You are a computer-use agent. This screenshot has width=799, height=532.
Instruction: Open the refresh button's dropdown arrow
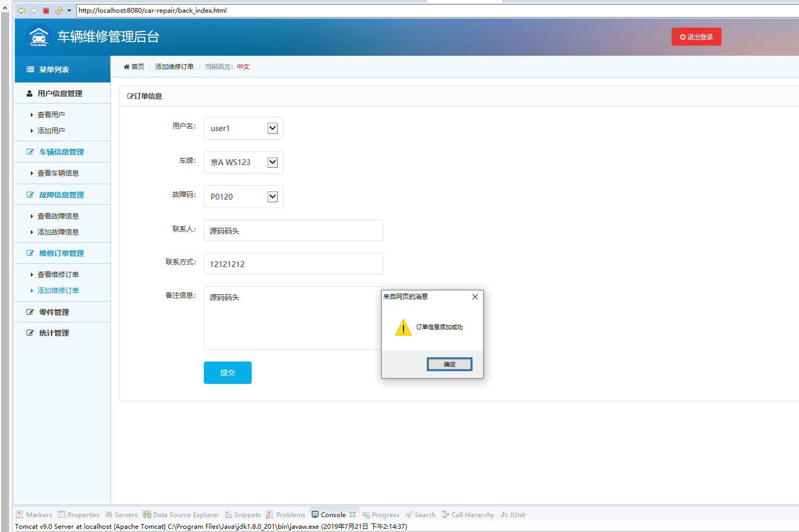tap(69, 11)
